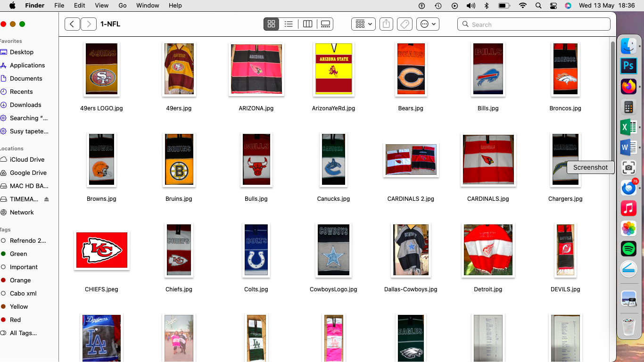The width and height of the screenshot is (644, 362).
Task: Click the Edit Tags toolbar icon
Action: 404,24
